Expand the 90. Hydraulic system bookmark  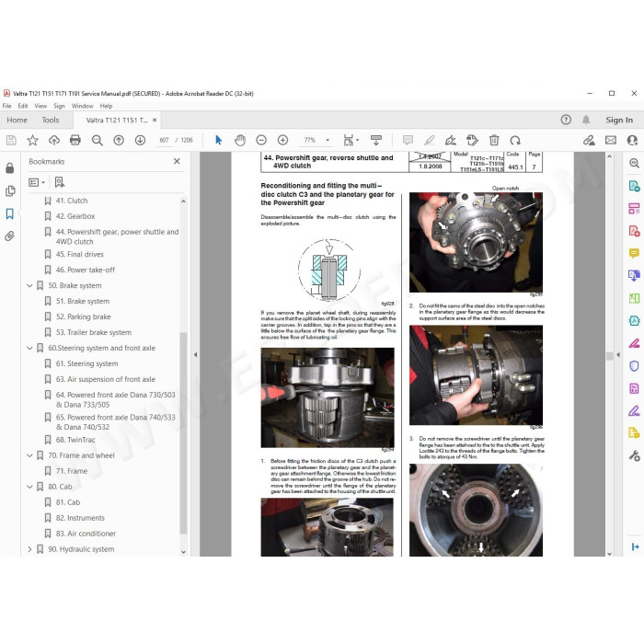(29, 549)
